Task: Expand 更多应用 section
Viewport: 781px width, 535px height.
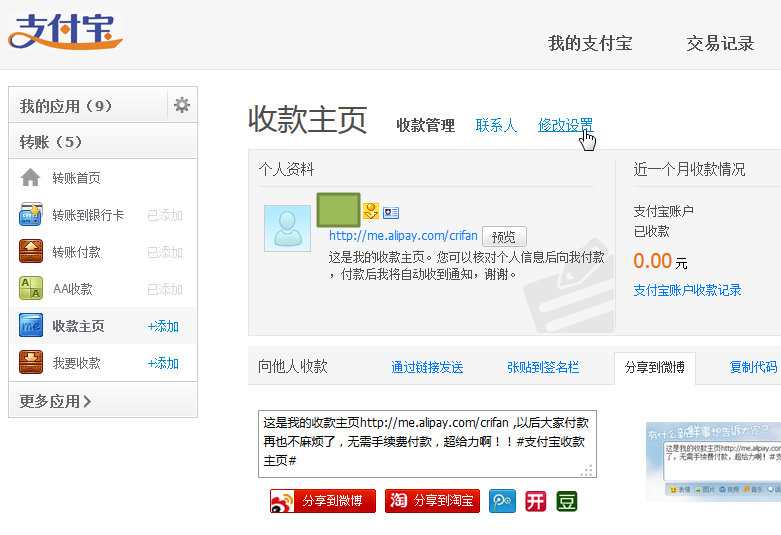Action: pos(103,401)
